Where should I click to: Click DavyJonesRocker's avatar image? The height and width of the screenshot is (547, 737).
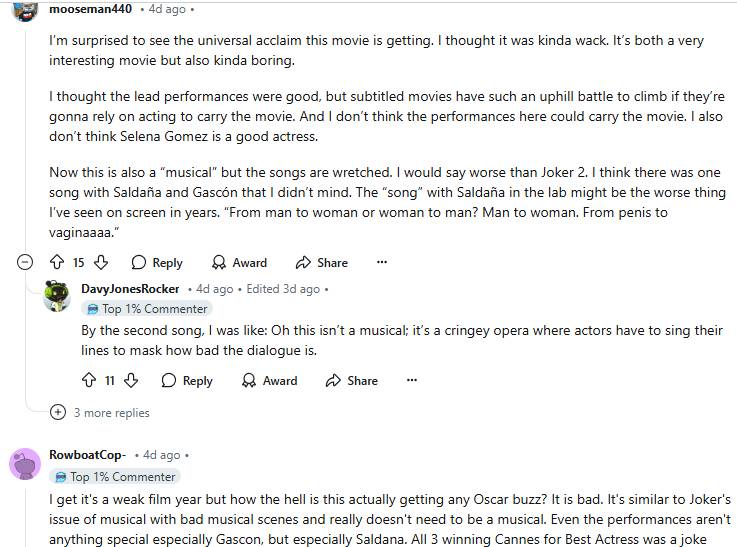[x=57, y=296]
